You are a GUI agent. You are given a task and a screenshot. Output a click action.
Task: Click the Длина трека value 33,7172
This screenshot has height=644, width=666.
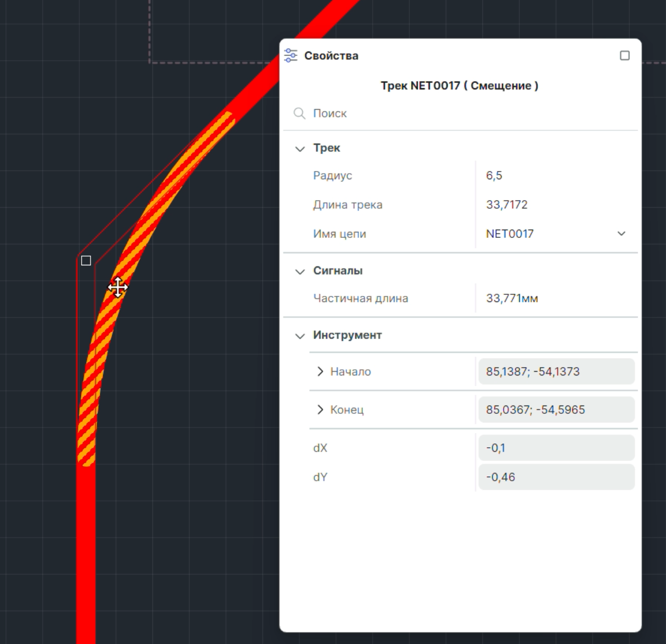tap(506, 204)
